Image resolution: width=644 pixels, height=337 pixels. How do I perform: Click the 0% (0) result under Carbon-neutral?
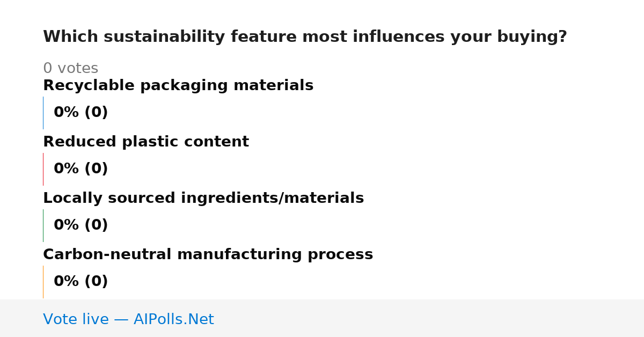pyautogui.click(x=81, y=282)
